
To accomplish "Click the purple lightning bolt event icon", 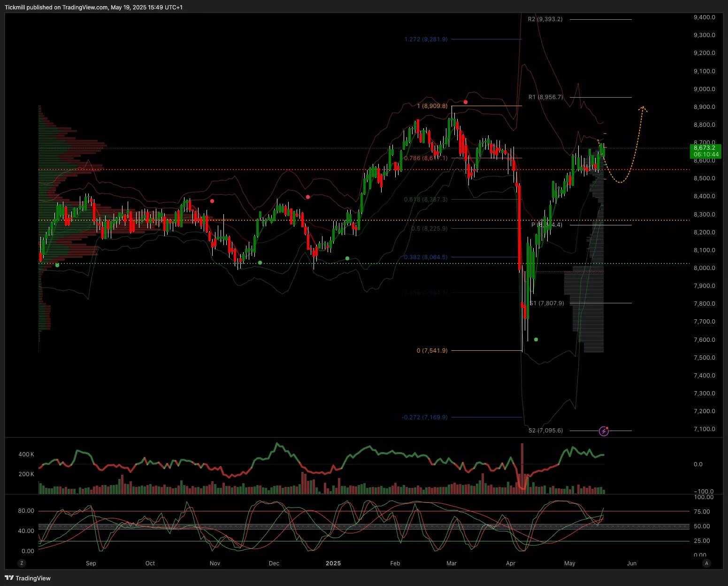I will [604, 431].
